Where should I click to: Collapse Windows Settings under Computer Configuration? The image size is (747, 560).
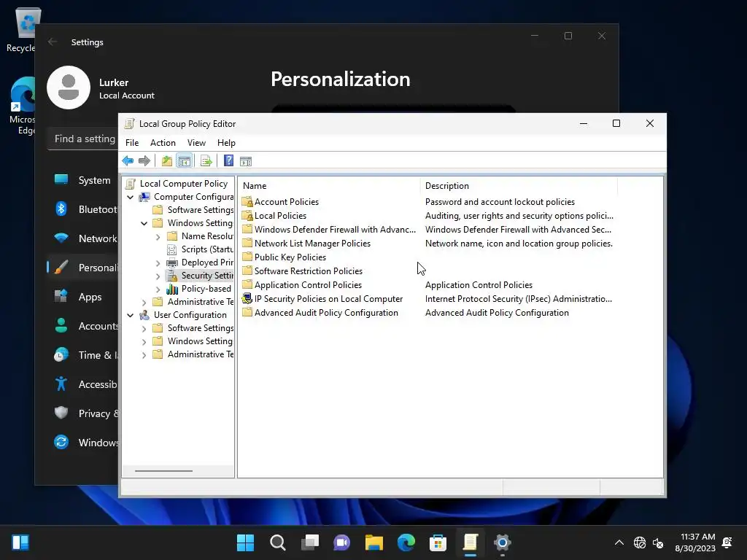click(x=144, y=223)
